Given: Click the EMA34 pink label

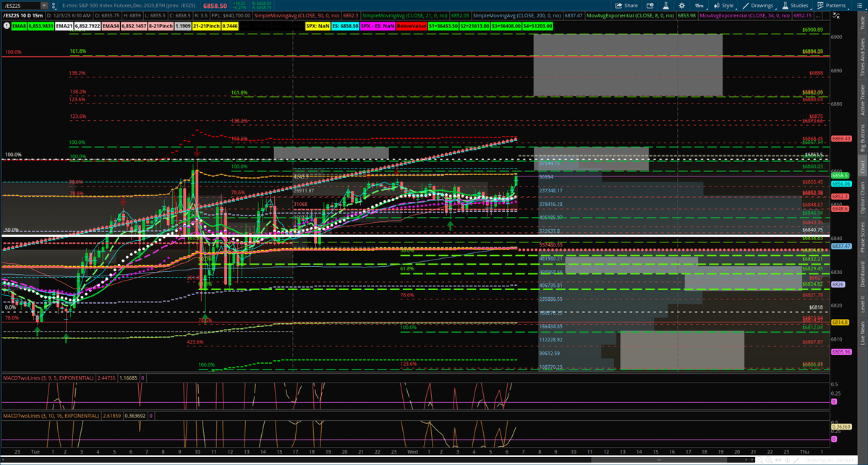Looking at the screenshot, I should click(111, 25).
